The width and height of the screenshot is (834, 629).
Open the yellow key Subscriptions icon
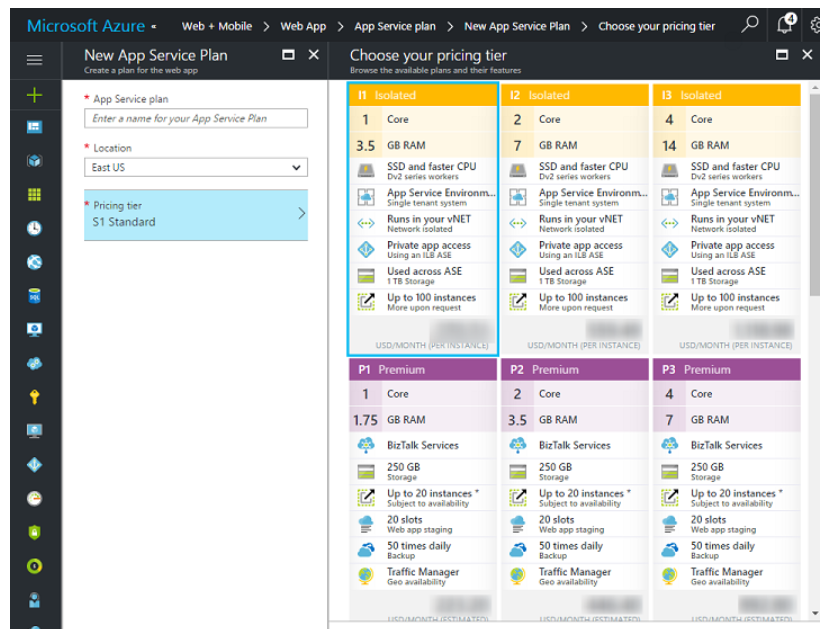(35, 397)
